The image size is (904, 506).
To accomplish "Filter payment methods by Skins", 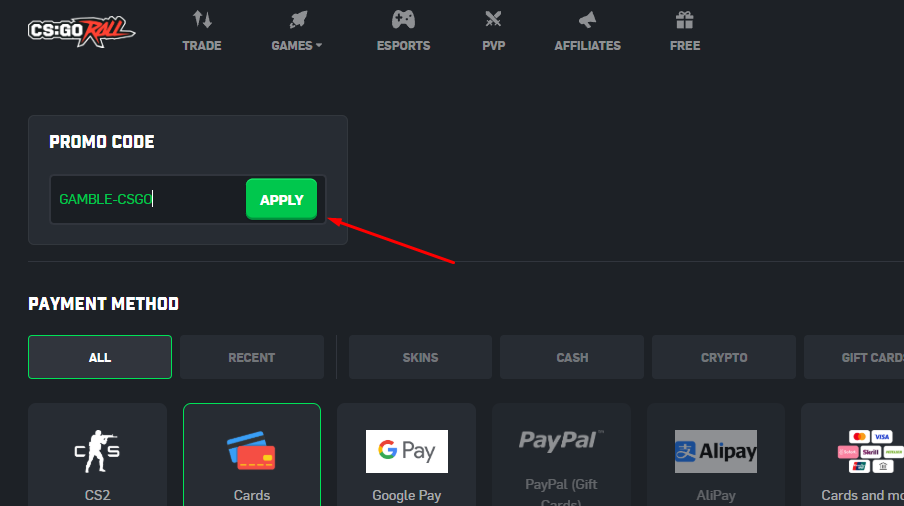I will [x=420, y=357].
